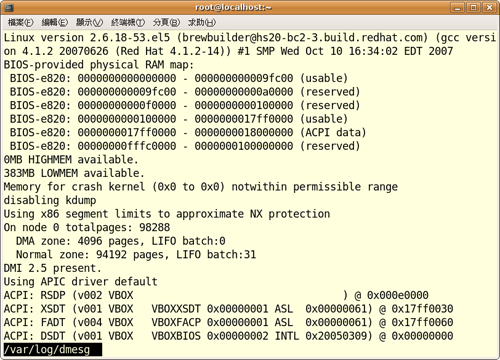Screen dimensions: 500x360
Task: Click the /var/log/dmesg pager status line
Action: pos(53,349)
